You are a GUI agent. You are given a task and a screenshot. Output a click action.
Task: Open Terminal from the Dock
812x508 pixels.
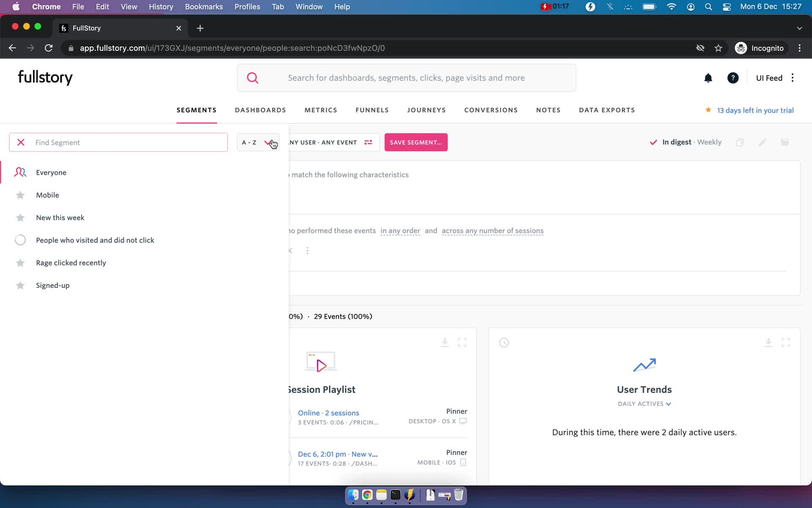(395, 495)
